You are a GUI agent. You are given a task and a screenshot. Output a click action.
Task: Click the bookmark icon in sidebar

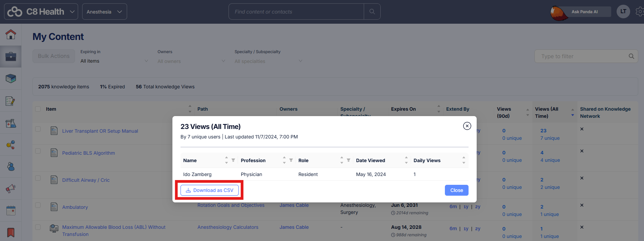click(x=10, y=233)
